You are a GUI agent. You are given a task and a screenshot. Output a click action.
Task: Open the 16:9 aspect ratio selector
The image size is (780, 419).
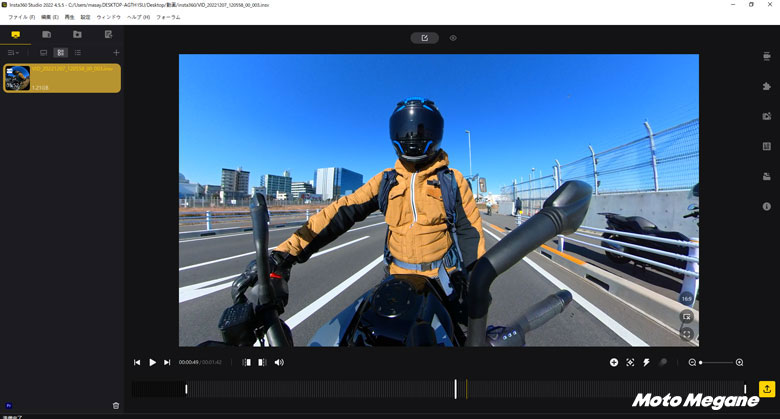point(686,298)
